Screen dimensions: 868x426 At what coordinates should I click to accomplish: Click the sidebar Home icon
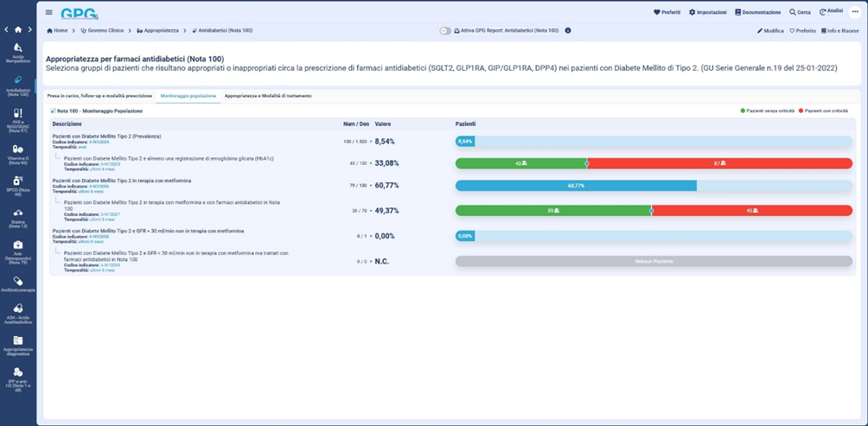[x=18, y=29]
